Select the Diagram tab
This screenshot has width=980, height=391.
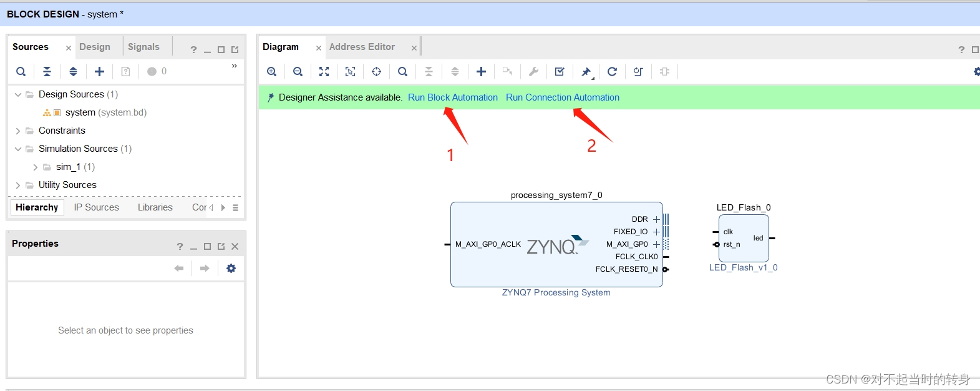[281, 47]
